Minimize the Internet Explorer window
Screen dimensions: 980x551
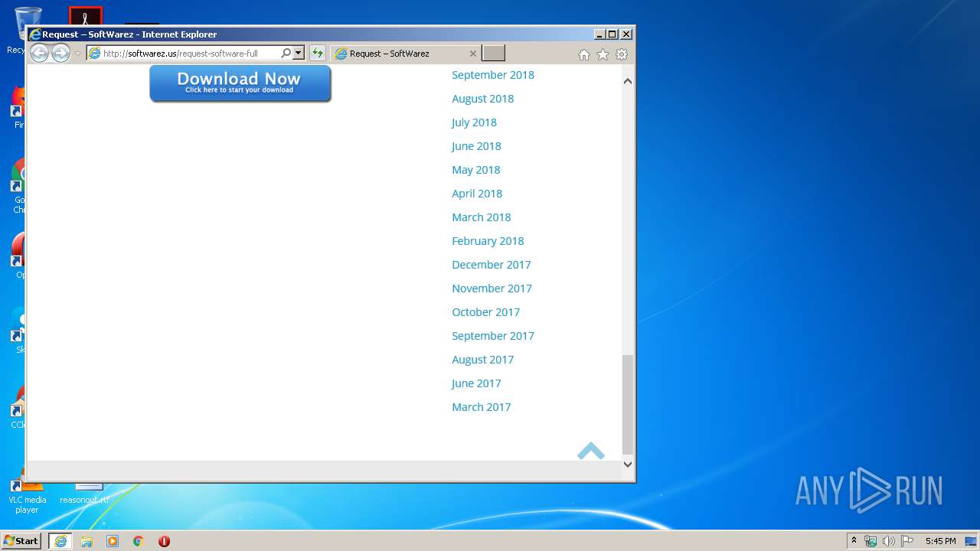pyautogui.click(x=599, y=34)
